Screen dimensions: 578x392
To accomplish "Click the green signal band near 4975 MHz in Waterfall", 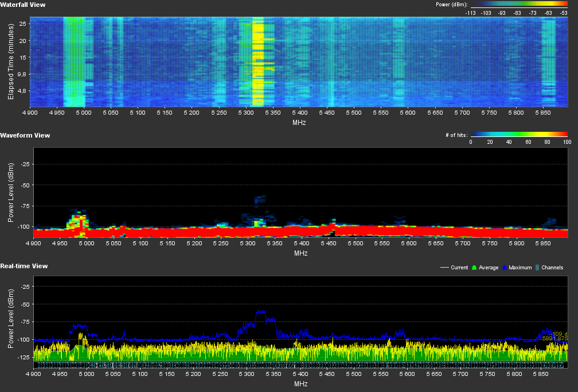I will click(x=73, y=57).
